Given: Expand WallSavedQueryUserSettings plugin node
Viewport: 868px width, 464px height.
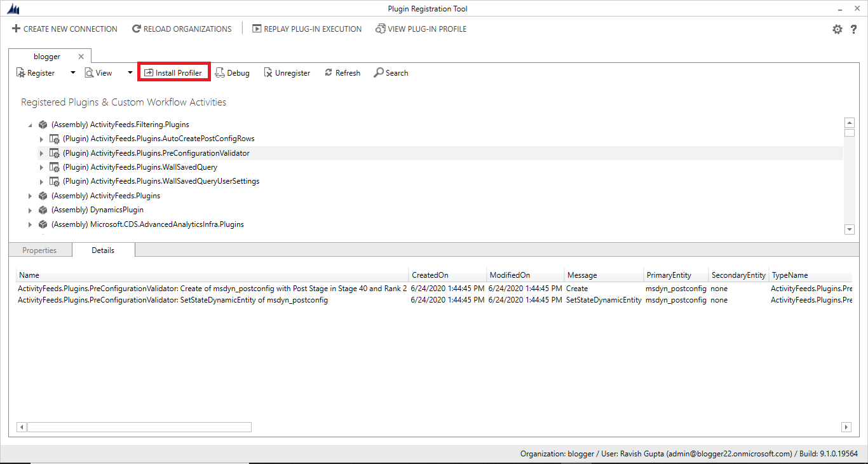Looking at the screenshot, I should tap(42, 181).
